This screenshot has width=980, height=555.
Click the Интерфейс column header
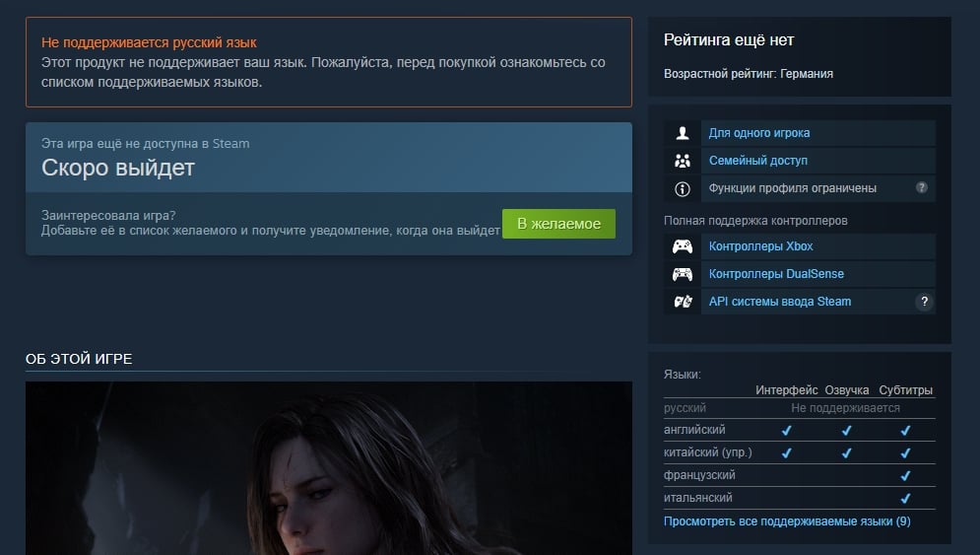(786, 390)
